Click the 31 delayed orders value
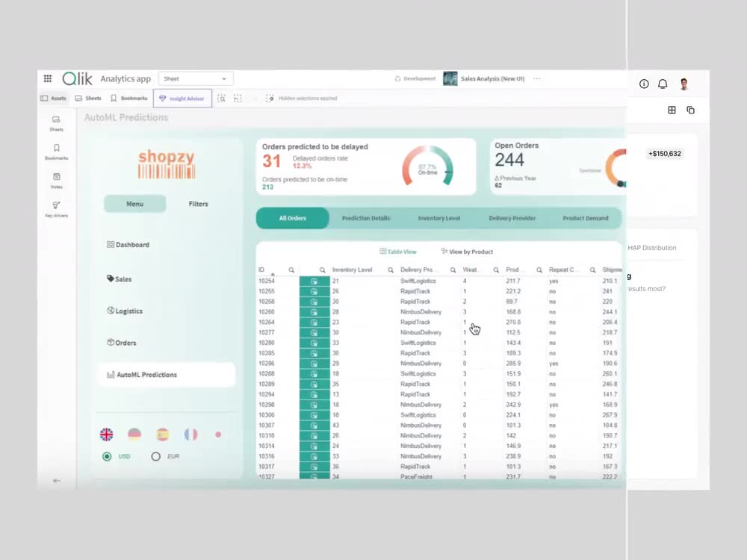The image size is (747, 560). point(272,161)
